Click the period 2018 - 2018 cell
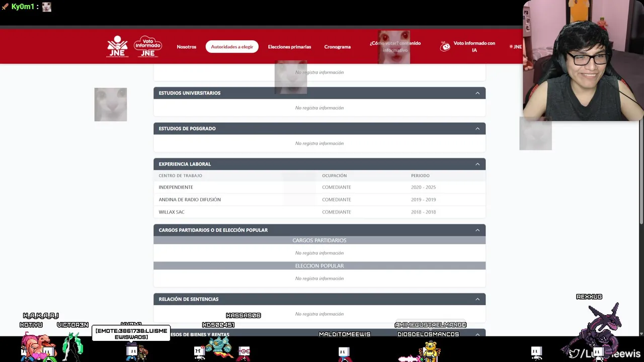 (x=423, y=212)
